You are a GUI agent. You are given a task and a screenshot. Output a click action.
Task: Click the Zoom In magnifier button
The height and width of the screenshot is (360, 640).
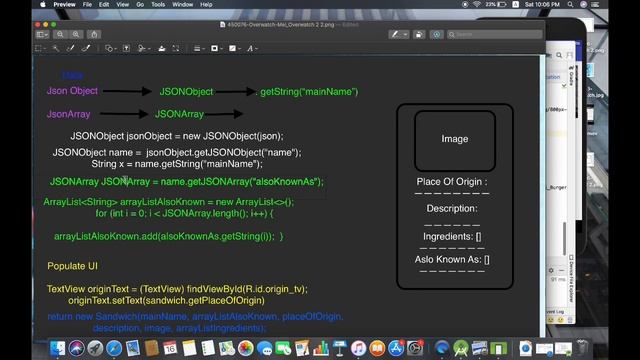[x=76, y=35]
